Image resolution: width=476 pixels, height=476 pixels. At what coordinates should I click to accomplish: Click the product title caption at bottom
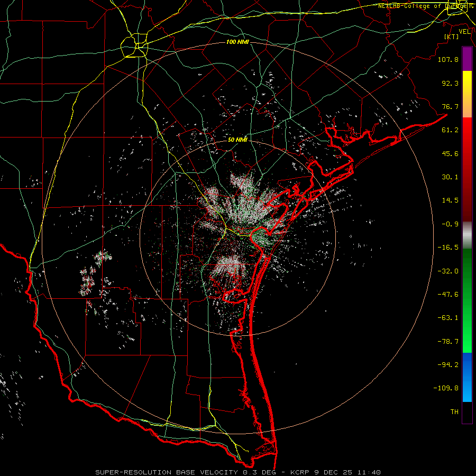pyautogui.click(x=238, y=472)
